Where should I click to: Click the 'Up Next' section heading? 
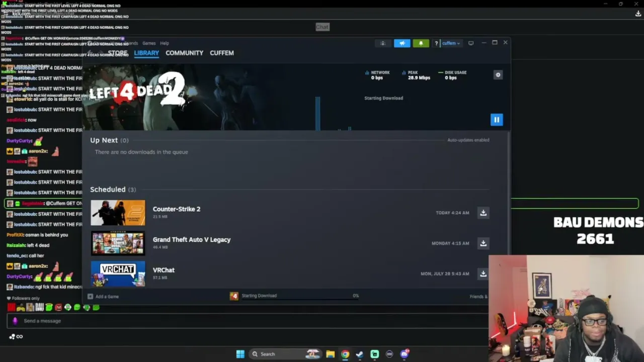pyautogui.click(x=104, y=140)
